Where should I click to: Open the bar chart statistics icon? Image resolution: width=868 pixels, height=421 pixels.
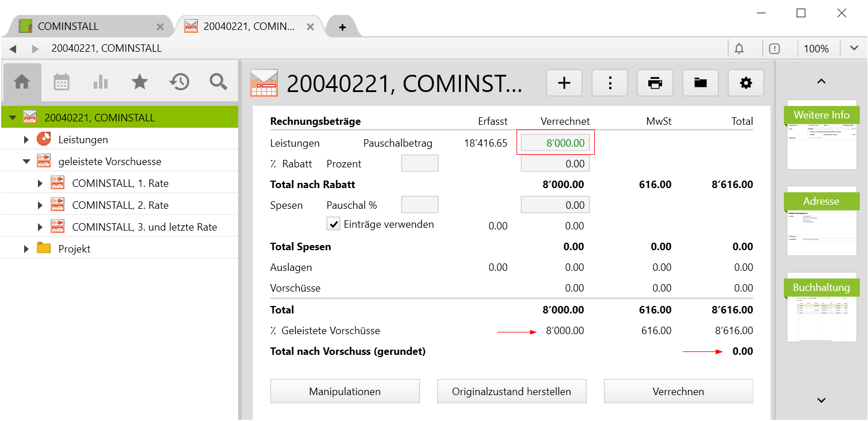click(101, 82)
